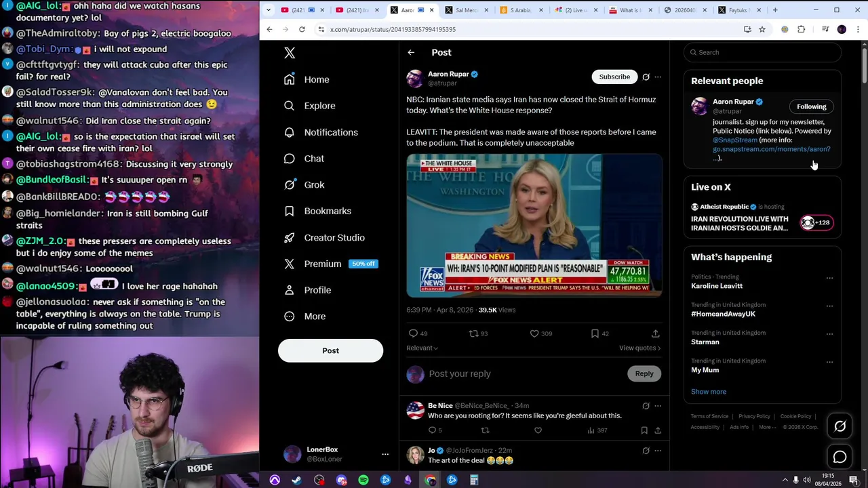Open a new Chrome tab
Viewport: 868px width, 488px height.
775,10
